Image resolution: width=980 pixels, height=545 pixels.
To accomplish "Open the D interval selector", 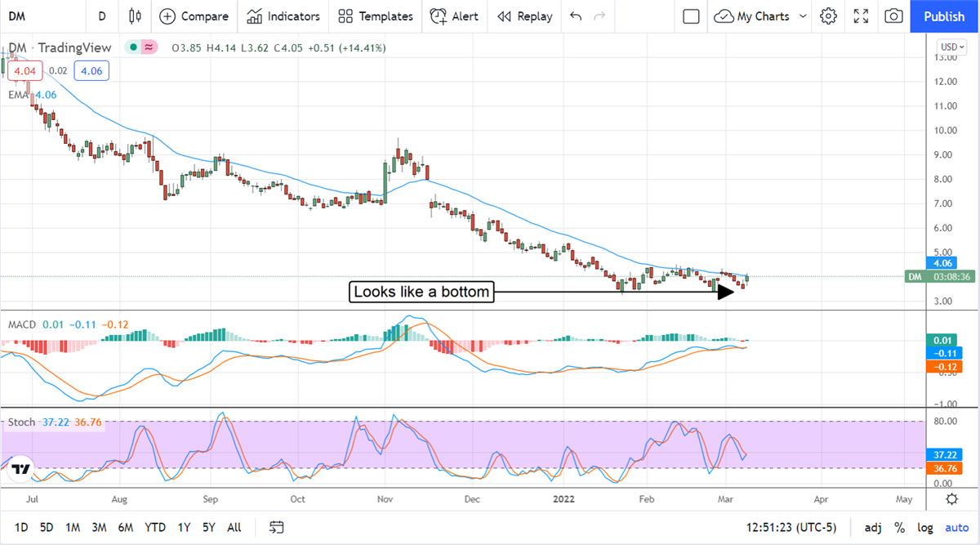I will pos(102,16).
